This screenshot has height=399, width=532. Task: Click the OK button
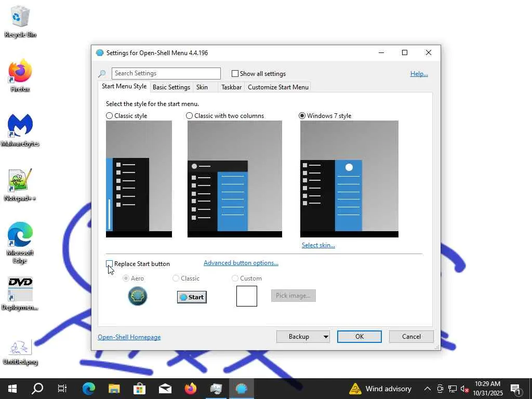(360, 337)
